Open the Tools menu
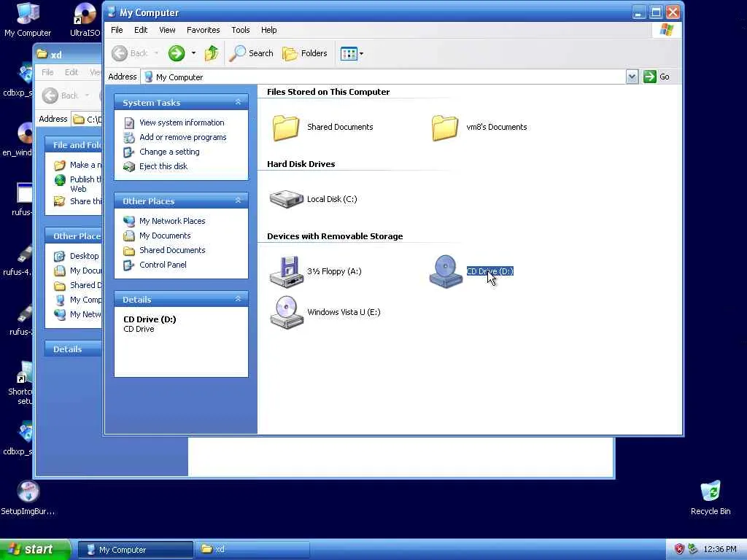Screen dimensions: 747x560 coord(241,30)
